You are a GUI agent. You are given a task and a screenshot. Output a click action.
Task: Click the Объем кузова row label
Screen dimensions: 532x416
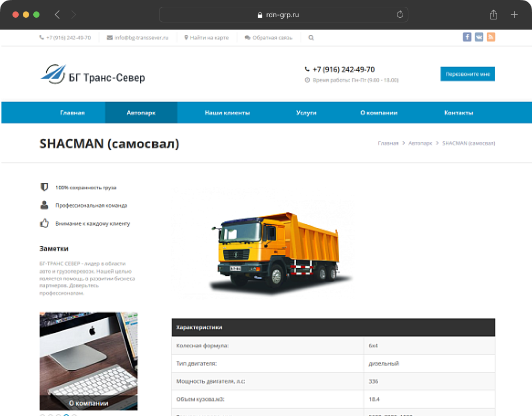point(200,399)
